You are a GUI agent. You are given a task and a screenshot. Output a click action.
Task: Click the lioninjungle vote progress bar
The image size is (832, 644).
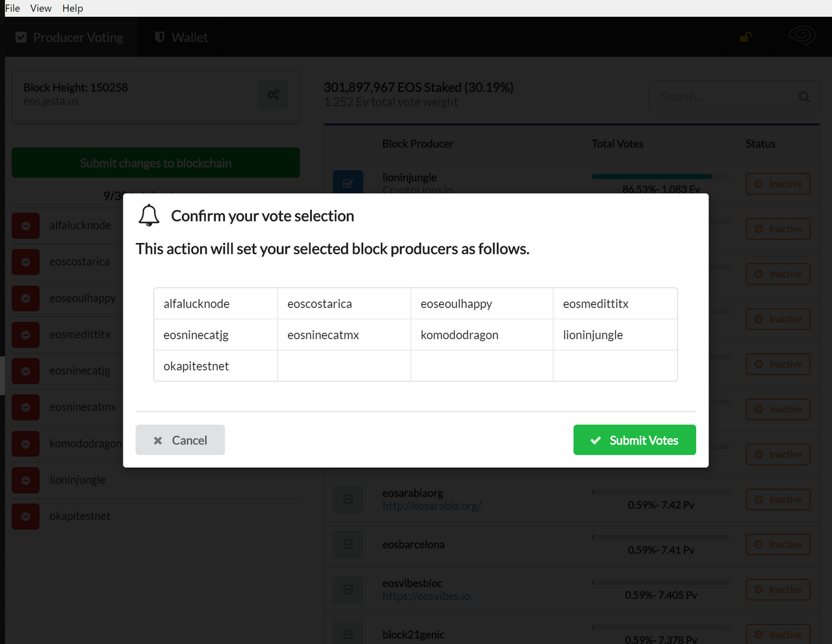click(x=660, y=176)
